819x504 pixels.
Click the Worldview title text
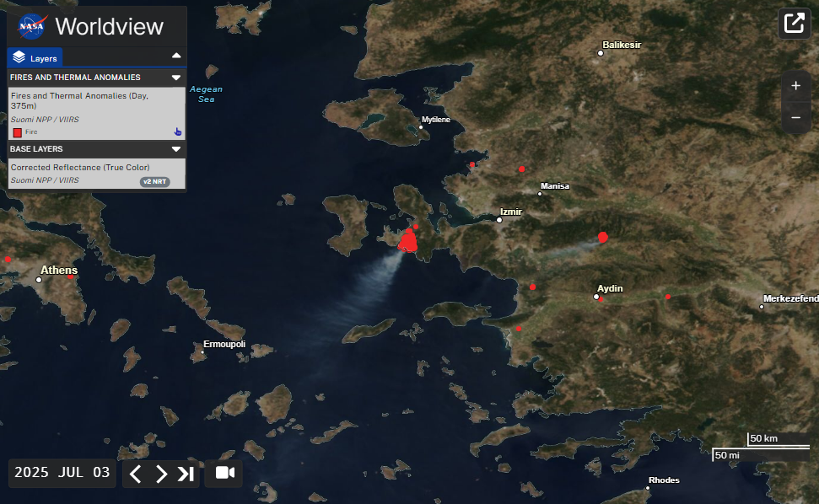(x=109, y=27)
